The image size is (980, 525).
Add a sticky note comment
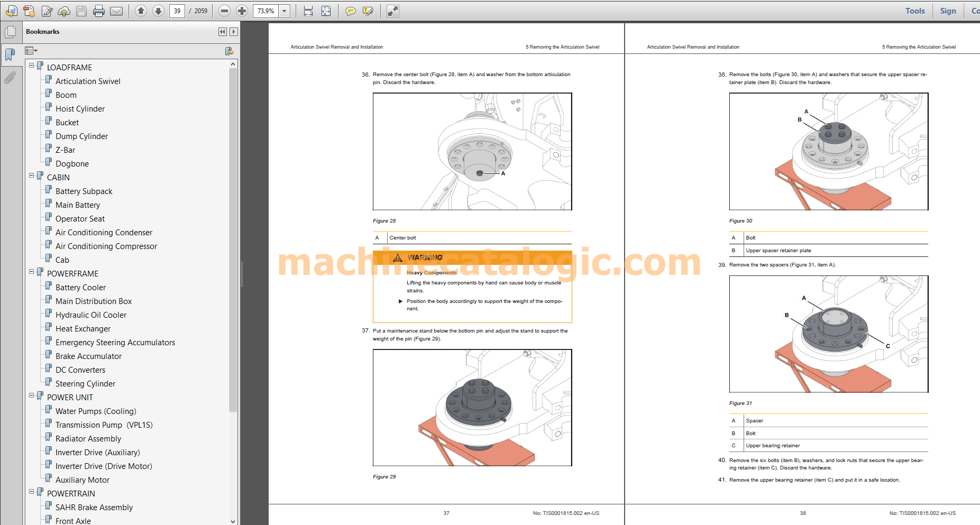(350, 11)
